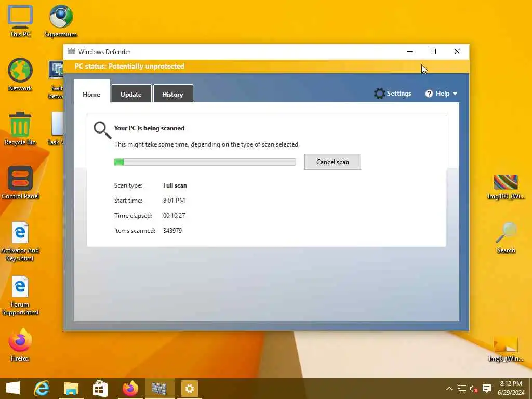Open the Action Center notifications icon
Viewport: 532px width, 399px height.
click(x=487, y=389)
